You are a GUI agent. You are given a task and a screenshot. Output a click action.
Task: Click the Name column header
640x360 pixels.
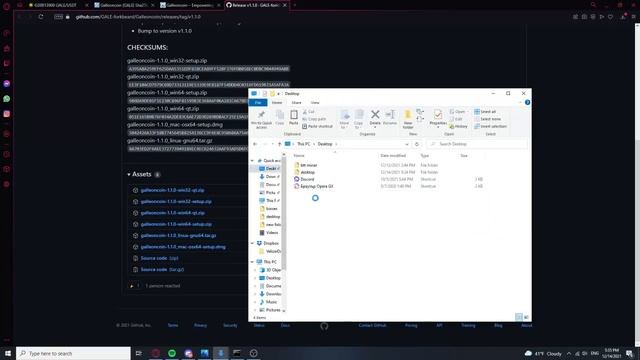tap(299, 156)
